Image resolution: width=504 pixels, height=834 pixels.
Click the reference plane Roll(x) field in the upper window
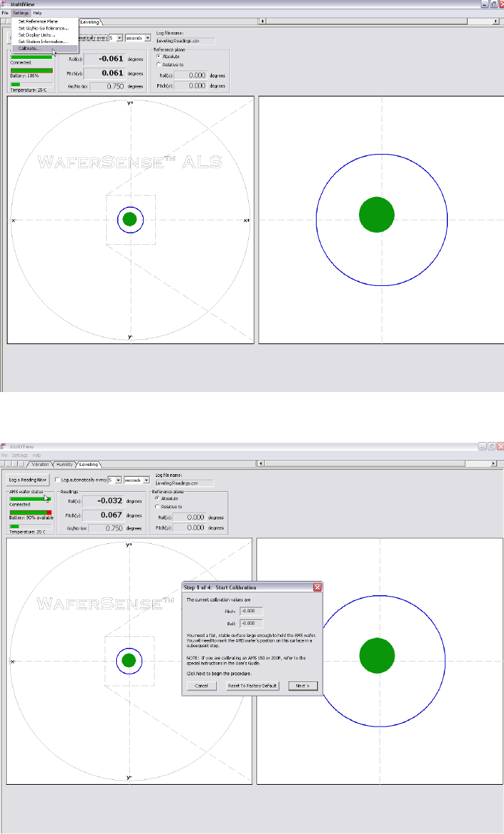click(x=191, y=75)
